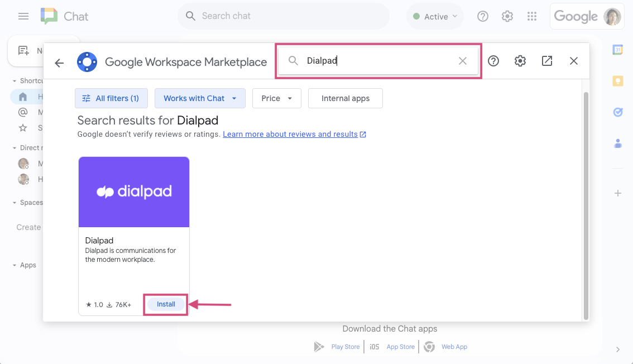Image resolution: width=633 pixels, height=364 pixels.
Task: Open Marketplace help icon
Action: 493,61
